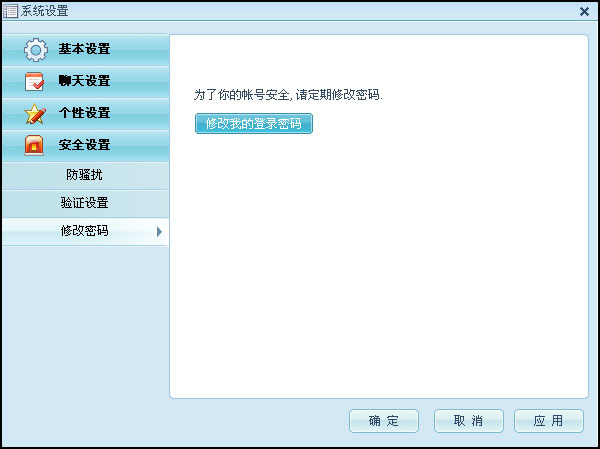Open the 基本设置 section
This screenshot has width=600, height=449.
85,49
